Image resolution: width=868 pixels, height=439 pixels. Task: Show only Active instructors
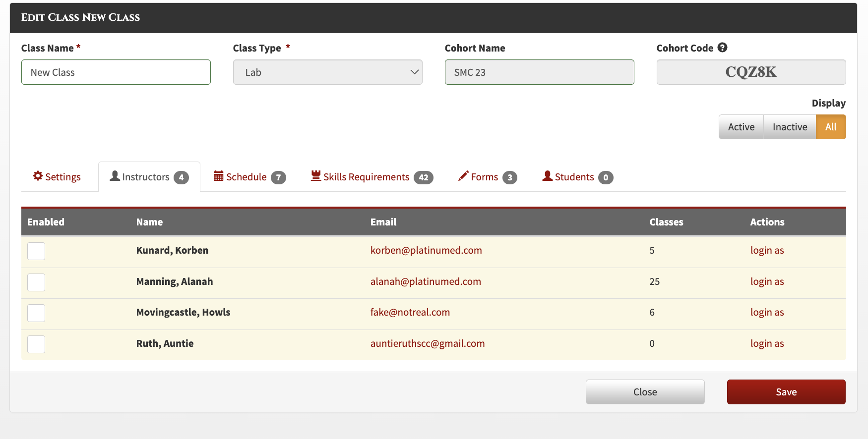[741, 127]
